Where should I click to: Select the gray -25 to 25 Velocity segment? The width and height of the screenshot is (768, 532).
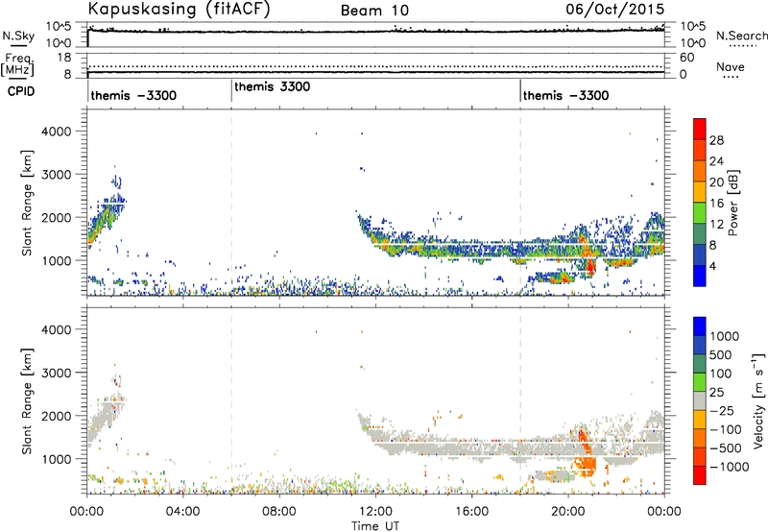point(700,400)
